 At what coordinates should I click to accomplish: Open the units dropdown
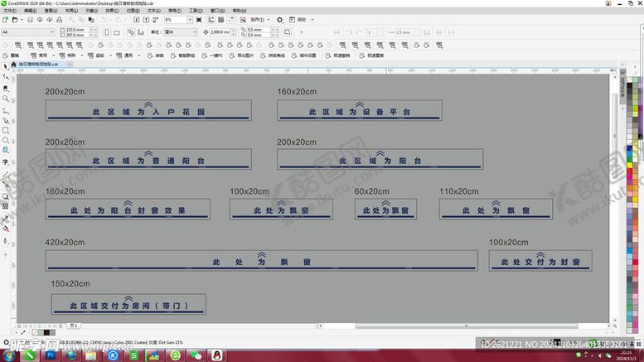point(195,32)
